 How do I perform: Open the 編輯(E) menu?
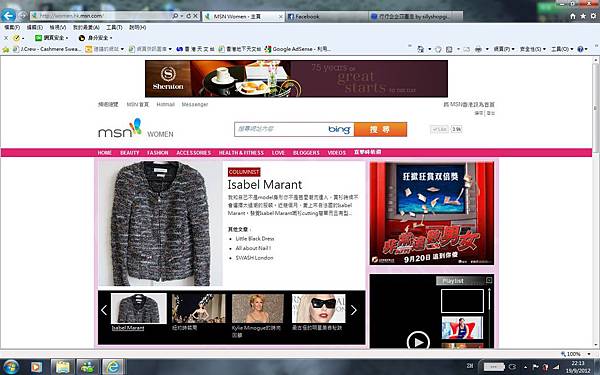point(35,28)
